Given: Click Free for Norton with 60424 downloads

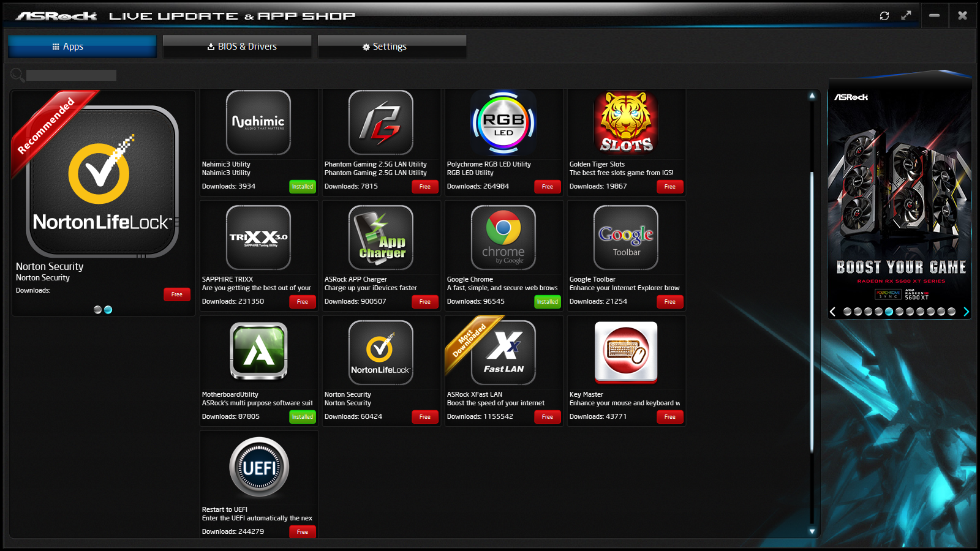Looking at the screenshot, I should 425,417.
